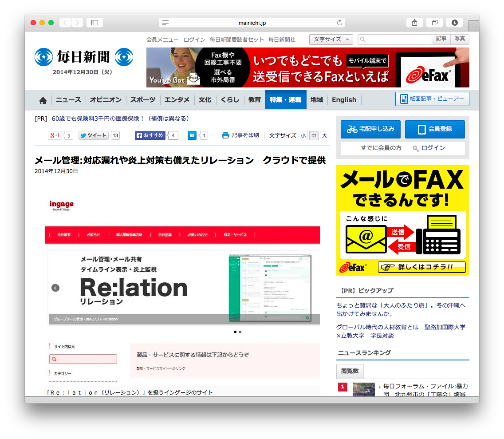Click the mainichi.jp address bar
Viewport: 504px width, 439px height.
(x=252, y=23)
